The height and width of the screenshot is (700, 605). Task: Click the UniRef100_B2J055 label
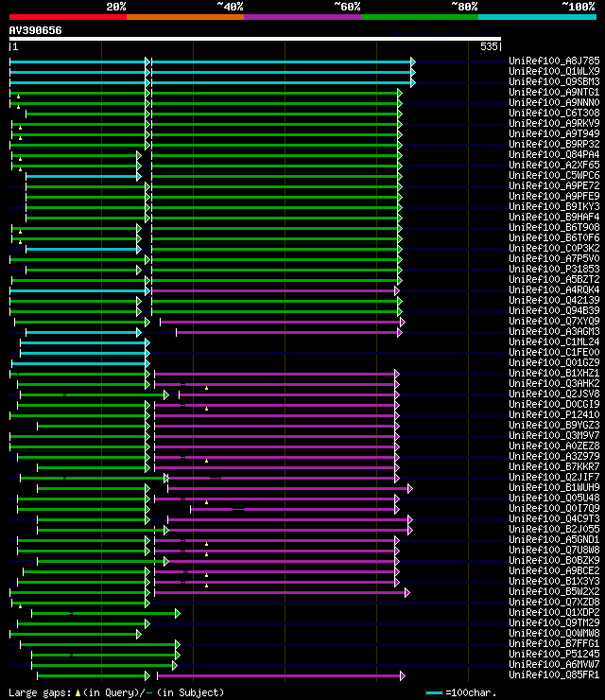click(554, 529)
